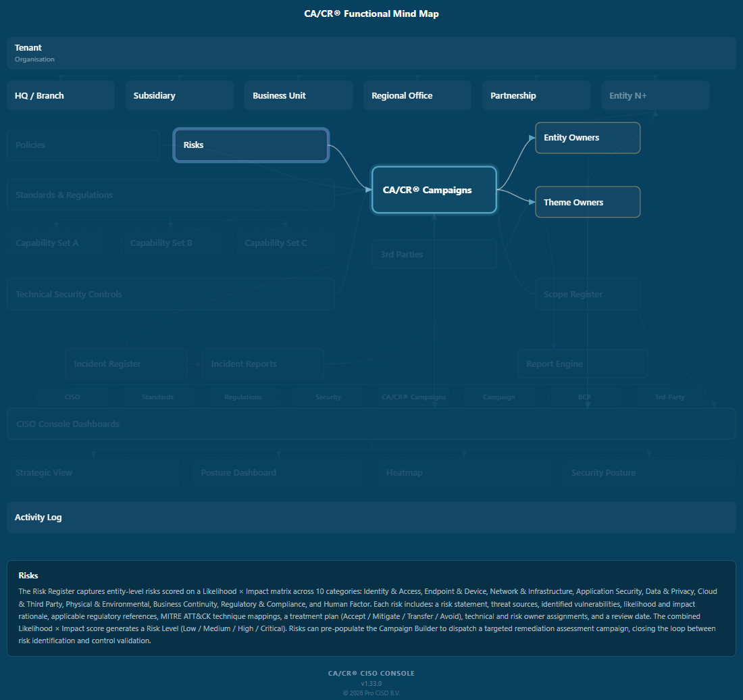Click the dimmed Policies node
This screenshot has height=700, width=743.
coord(83,145)
